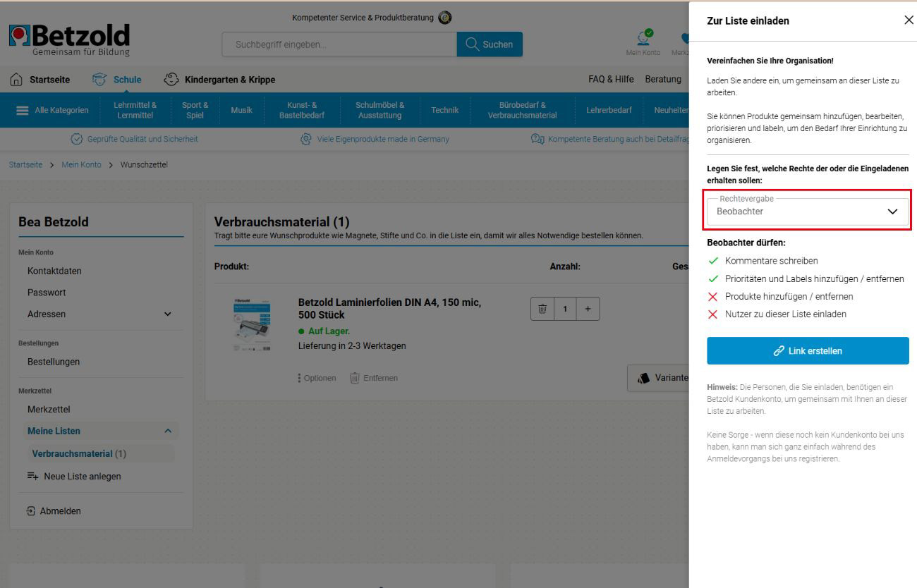This screenshot has height=588, width=917.
Task: Open Beratung link in header
Action: click(x=663, y=79)
